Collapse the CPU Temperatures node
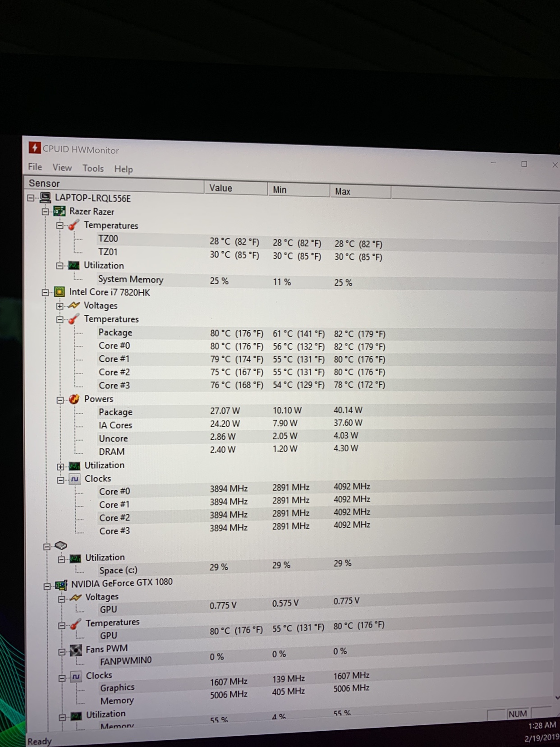Screen dimensions: 560x747 [60, 319]
